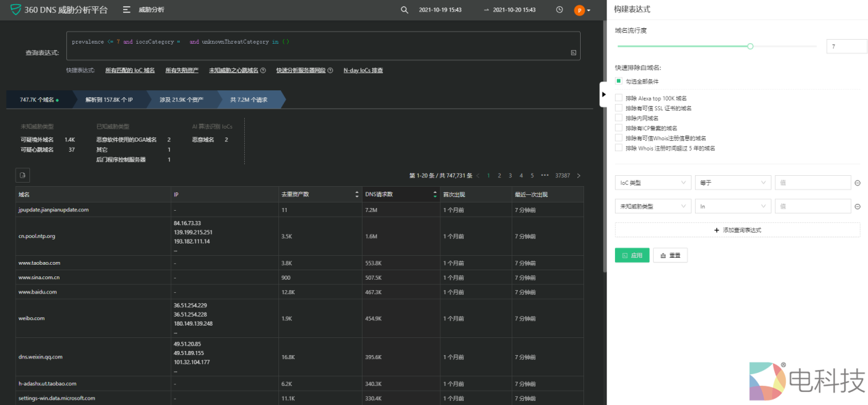Go to page 2 of the results
Screen dimensions: 868x405
(x=499, y=175)
